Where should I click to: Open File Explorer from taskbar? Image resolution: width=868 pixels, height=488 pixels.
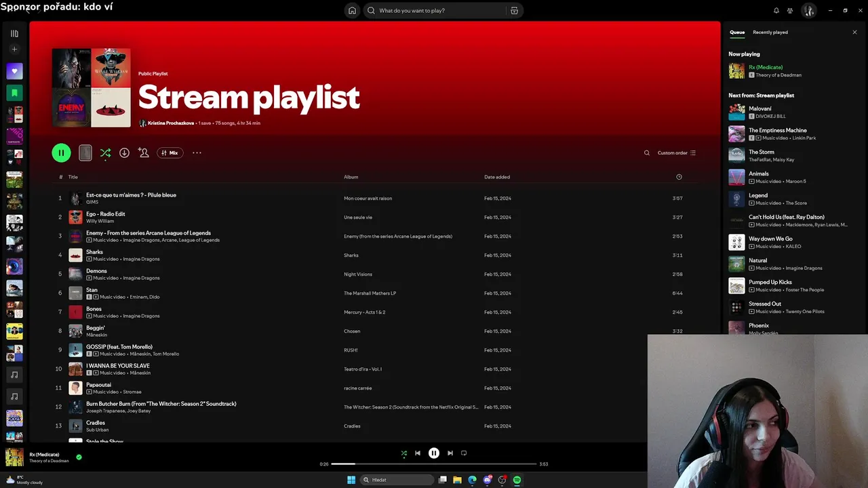(458, 480)
